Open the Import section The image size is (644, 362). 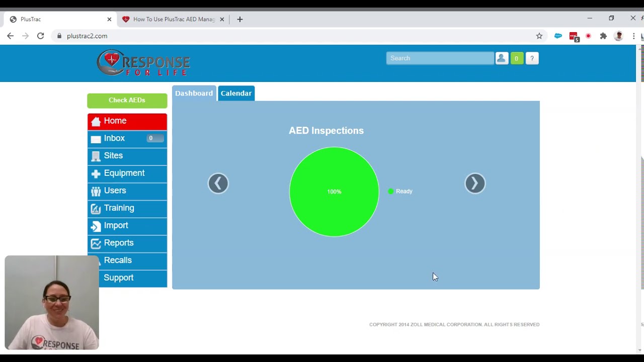click(x=127, y=226)
